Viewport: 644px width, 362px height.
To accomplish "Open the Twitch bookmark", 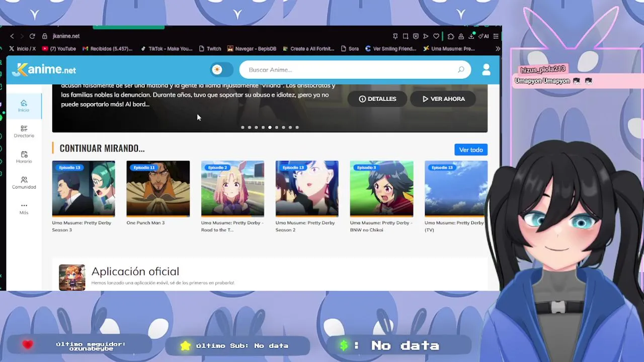I will coord(210,49).
